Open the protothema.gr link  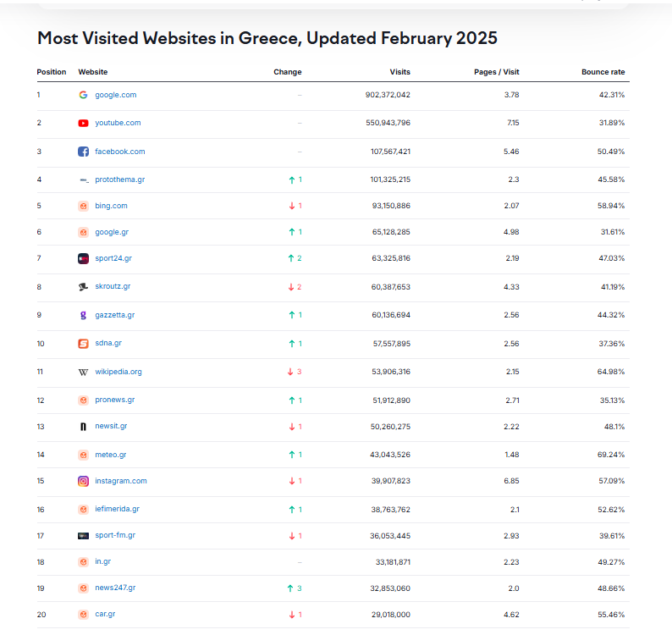click(119, 179)
